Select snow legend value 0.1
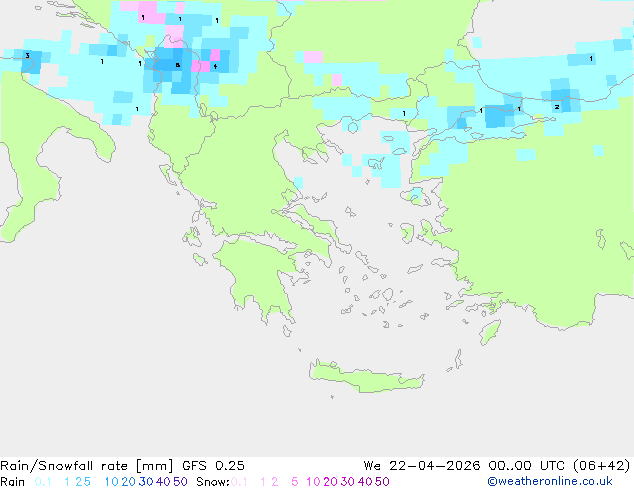 click(239, 482)
